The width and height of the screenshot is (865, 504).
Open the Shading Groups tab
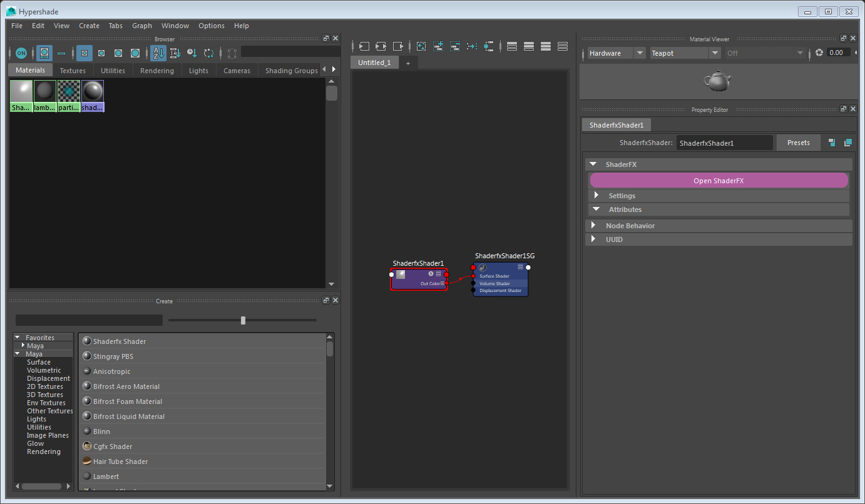click(291, 71)
